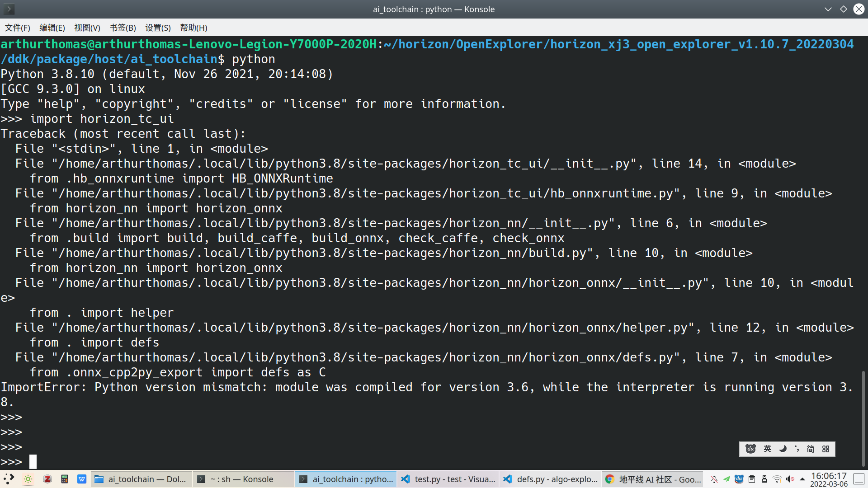Open the clipboard tray icon
868x488 pixels.
(x=752, y=479)
